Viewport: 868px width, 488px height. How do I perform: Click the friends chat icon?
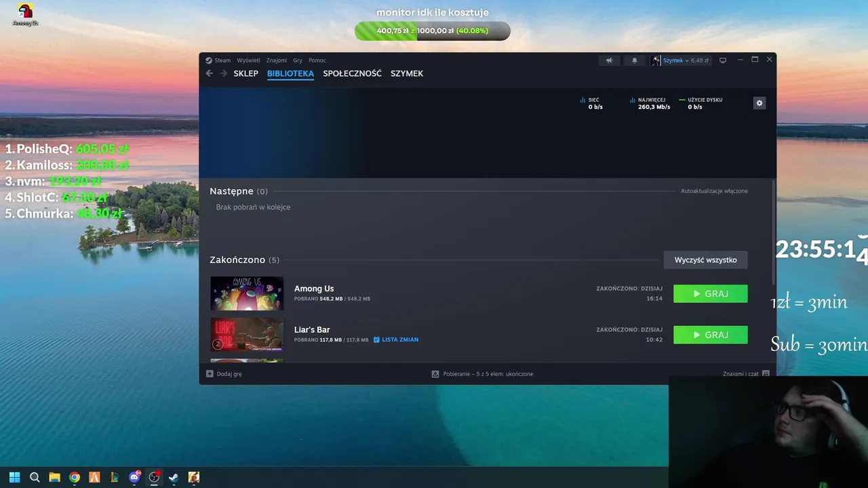tap(766, 373)
